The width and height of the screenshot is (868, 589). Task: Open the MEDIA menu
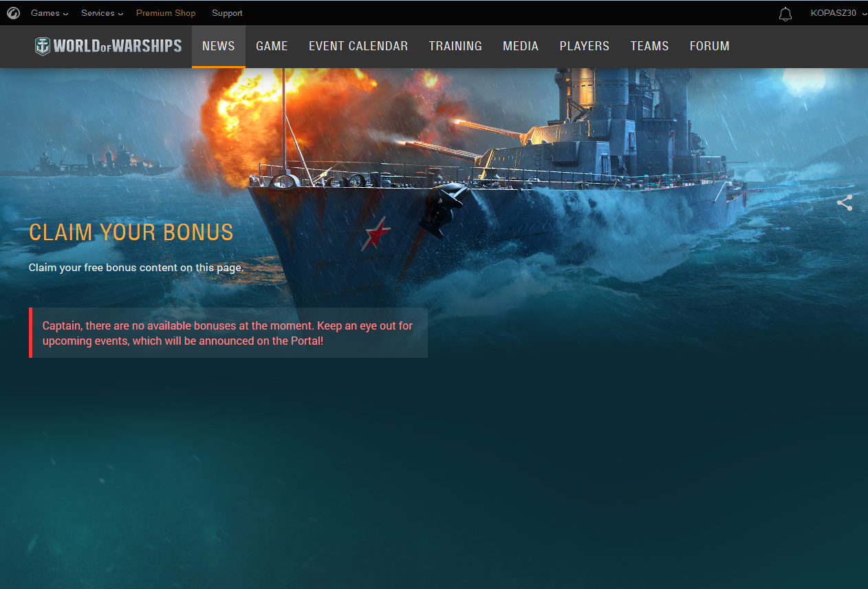tap(521, 46)
